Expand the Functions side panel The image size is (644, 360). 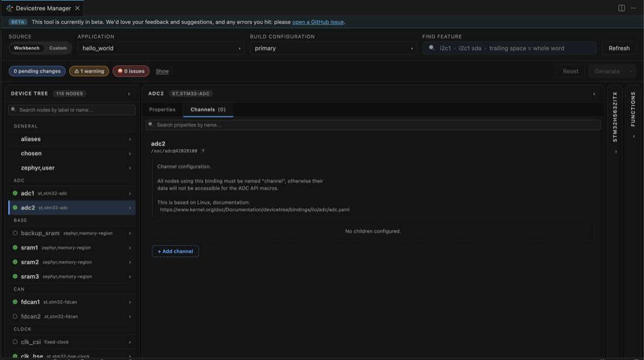coord(633,137)
